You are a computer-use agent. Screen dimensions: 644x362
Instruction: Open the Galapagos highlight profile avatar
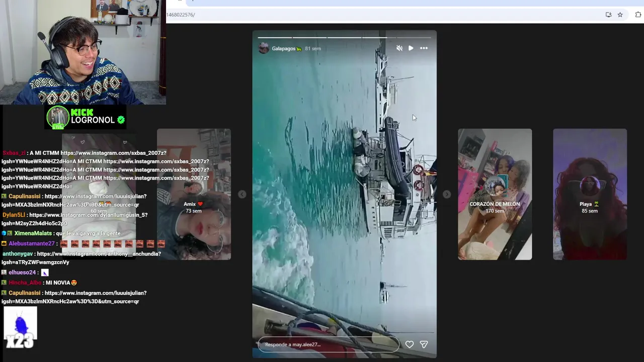[264, 48]
